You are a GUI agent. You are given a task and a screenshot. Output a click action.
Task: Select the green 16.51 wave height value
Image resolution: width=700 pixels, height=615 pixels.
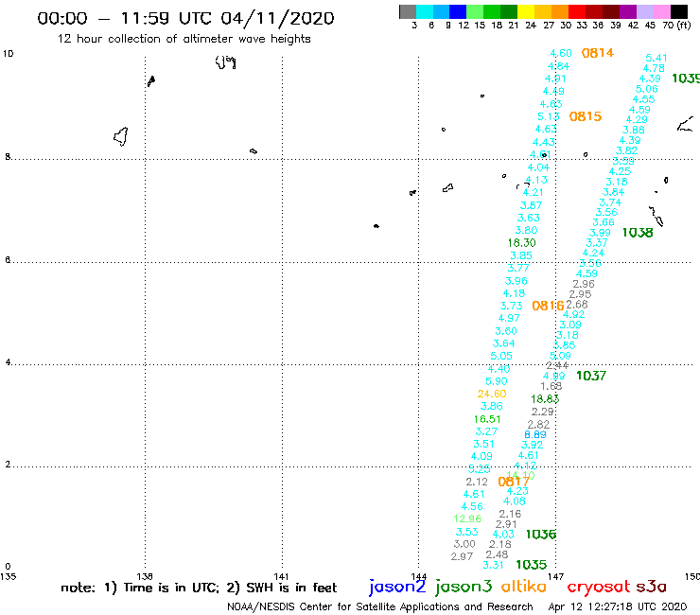(x=487, y=419)
